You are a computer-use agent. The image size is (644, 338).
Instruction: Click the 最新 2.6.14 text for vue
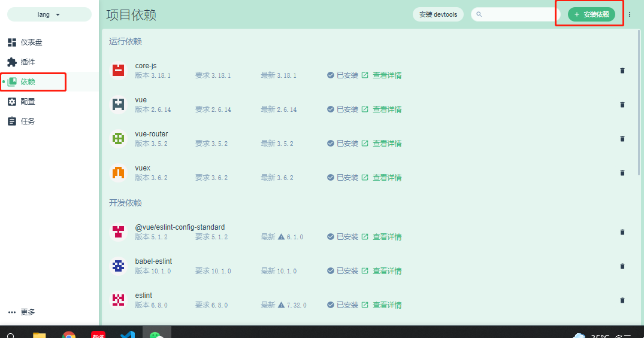(279, 109)
